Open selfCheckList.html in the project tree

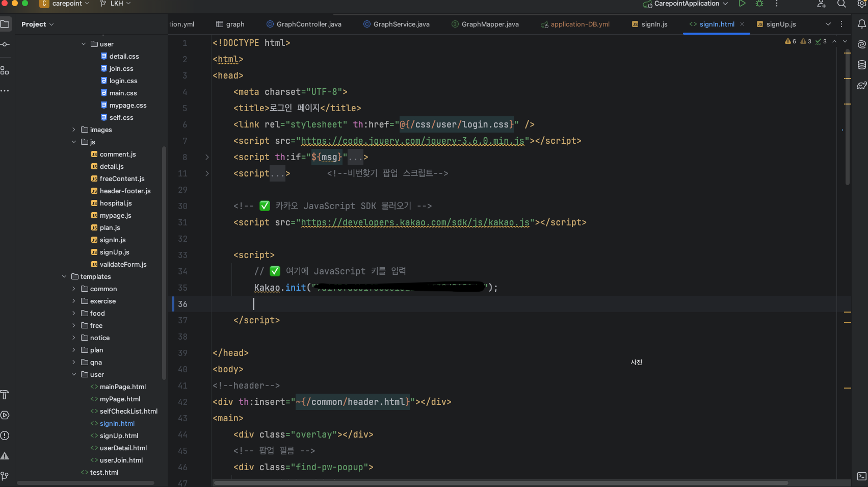[x=128, y=411]
